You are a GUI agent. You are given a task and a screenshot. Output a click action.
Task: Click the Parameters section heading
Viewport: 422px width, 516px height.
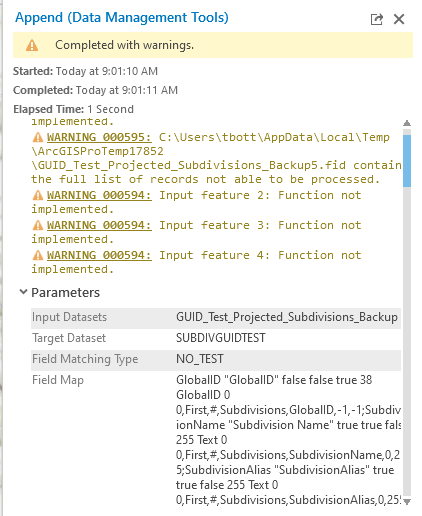(x=65, y=292)
